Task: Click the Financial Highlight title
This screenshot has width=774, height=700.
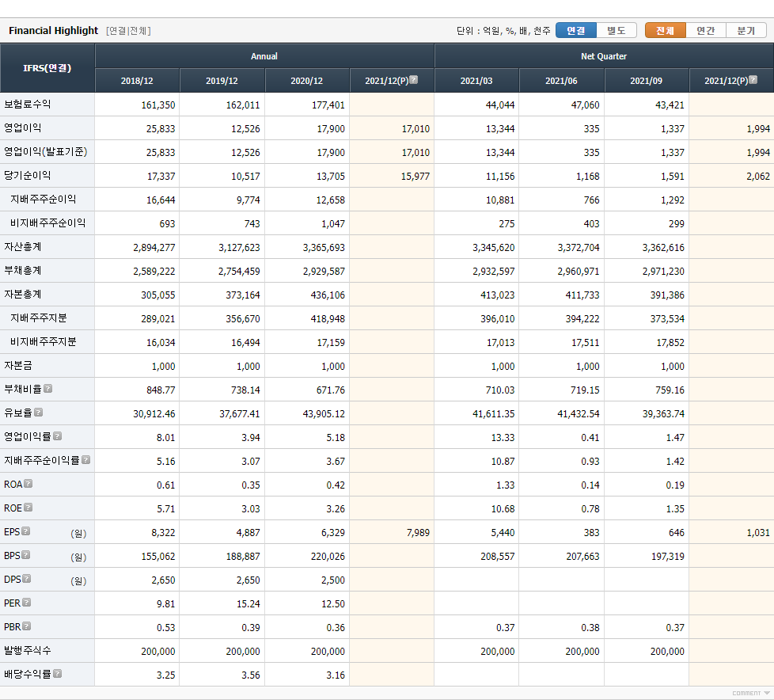Action: 53,31
